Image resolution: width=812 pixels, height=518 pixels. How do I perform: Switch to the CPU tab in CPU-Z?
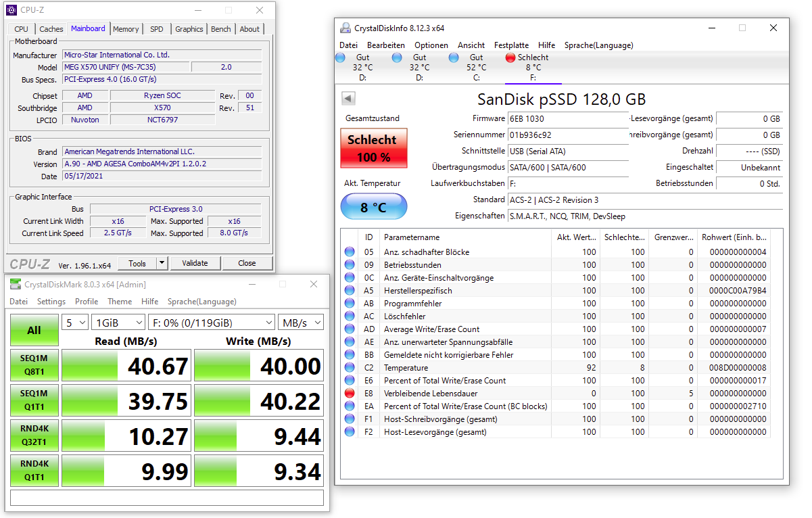click(x=22, y=29)
